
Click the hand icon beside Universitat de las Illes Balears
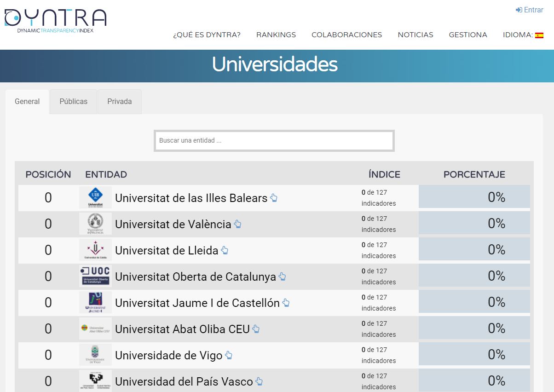point(274,198)
